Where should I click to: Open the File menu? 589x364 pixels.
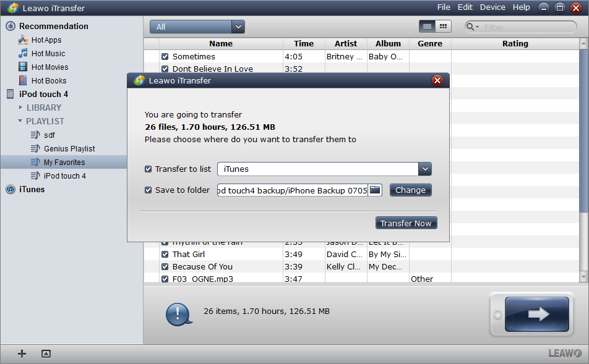[444, 7]
